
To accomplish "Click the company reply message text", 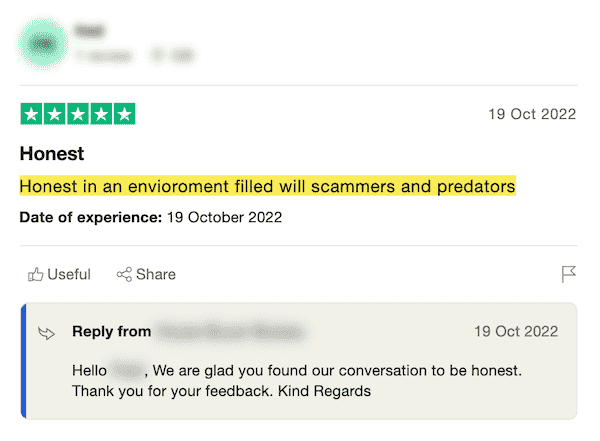I will [x=296, y=380].
